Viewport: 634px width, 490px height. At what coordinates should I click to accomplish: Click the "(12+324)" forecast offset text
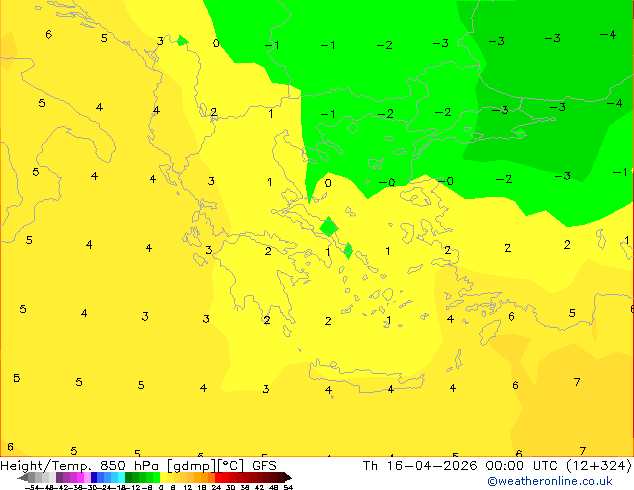(599, 466)
